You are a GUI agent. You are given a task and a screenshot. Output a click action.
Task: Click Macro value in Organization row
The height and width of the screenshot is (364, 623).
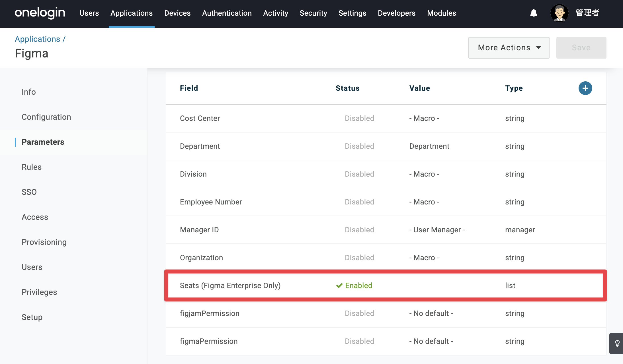424,258
